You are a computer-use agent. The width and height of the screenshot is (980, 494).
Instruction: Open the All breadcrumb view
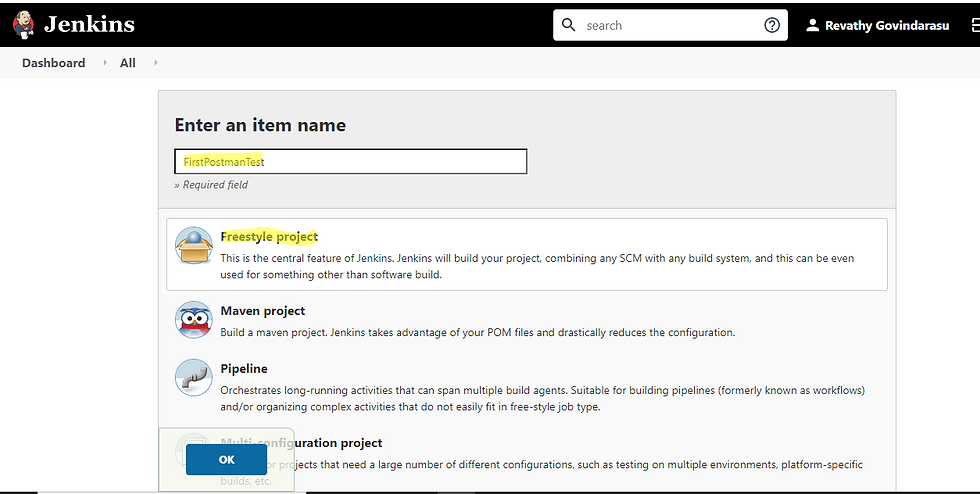click(x=128, y=63)
